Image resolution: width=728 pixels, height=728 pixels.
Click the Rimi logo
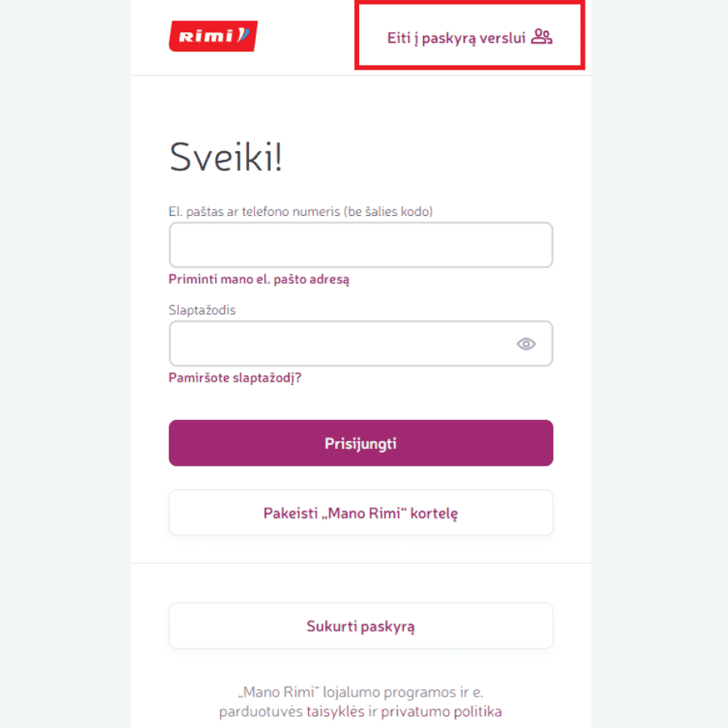[213, 36]
